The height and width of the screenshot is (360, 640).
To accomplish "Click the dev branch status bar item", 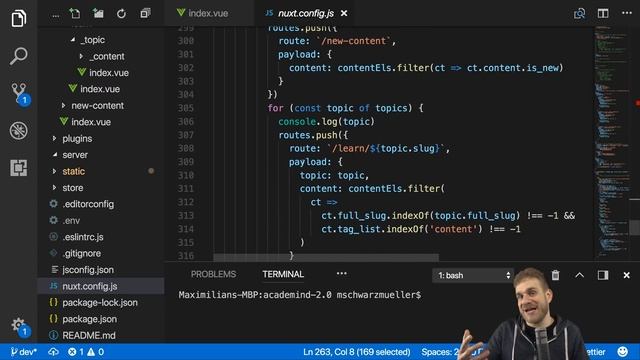I will click(23, 352).
